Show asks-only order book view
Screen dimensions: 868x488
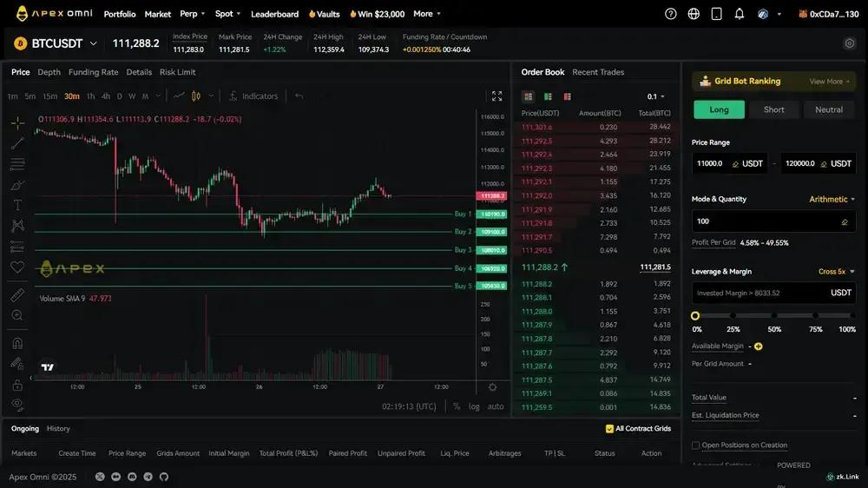click(568, 96)
